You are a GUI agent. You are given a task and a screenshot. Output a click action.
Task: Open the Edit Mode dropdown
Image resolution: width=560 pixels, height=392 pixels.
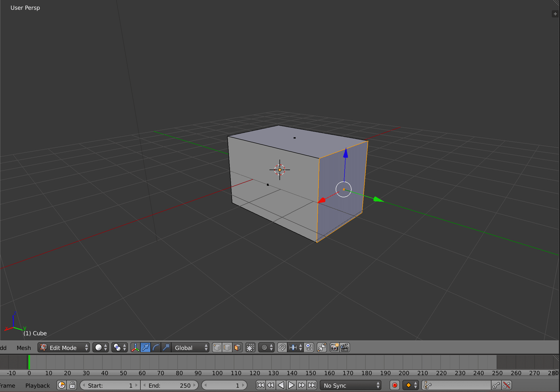point(64,348)
